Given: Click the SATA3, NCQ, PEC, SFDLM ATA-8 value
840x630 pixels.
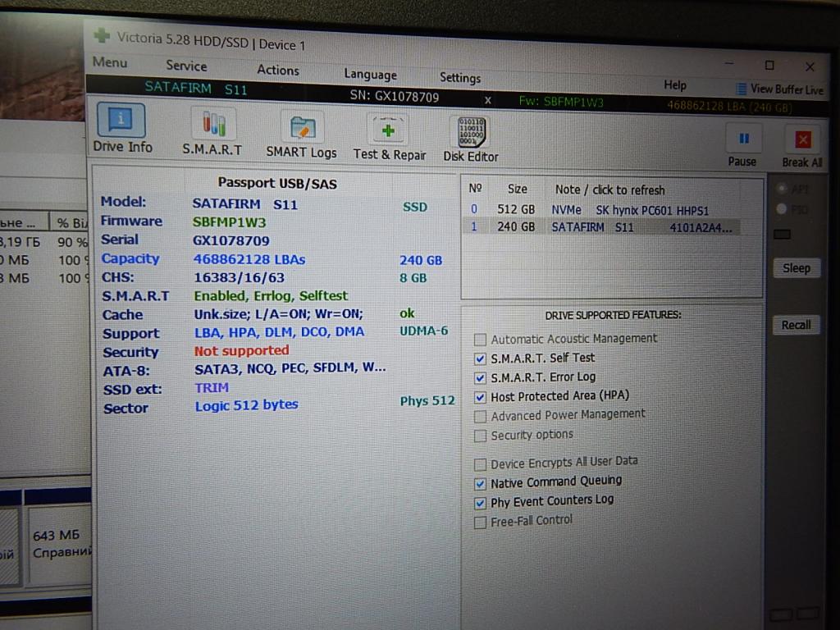Looking at the screenshot, I should (290, 368).
